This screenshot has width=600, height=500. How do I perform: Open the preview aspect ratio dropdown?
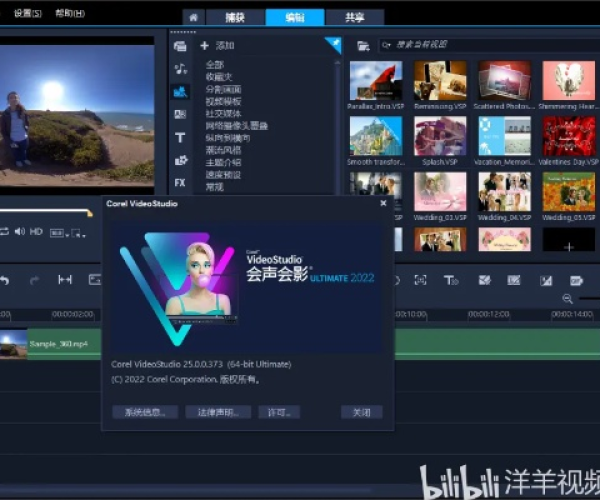(x=59, y=233)
